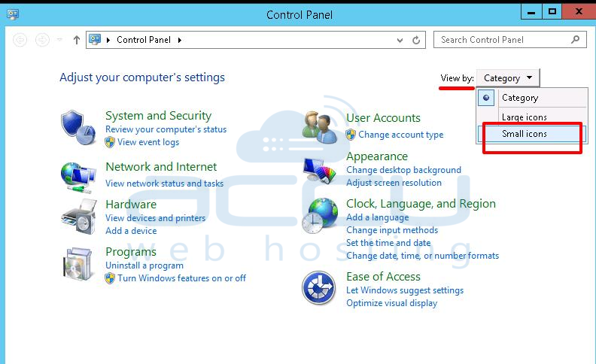The image size is (596, 364).
Task: Click View network status and tasks
Action: (x=164, y=184)
